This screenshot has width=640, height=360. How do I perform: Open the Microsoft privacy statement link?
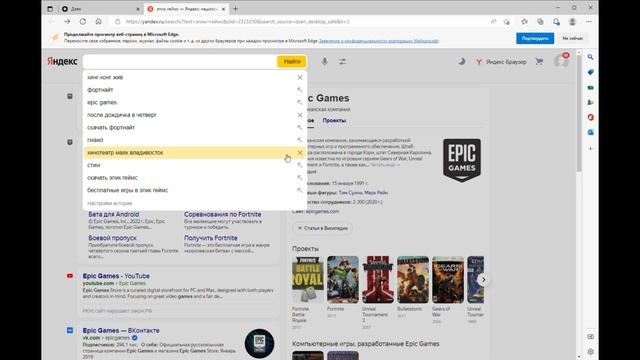[x=379, y=41]
